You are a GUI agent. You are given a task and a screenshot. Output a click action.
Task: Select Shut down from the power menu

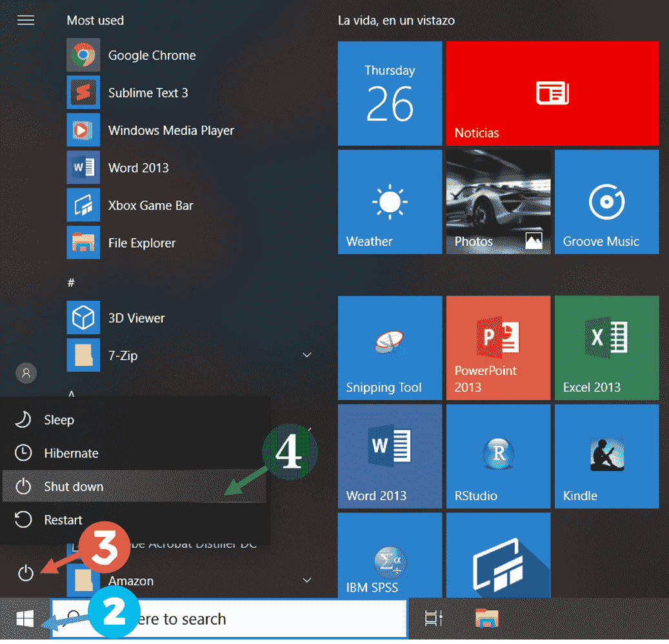coord(134,487)
